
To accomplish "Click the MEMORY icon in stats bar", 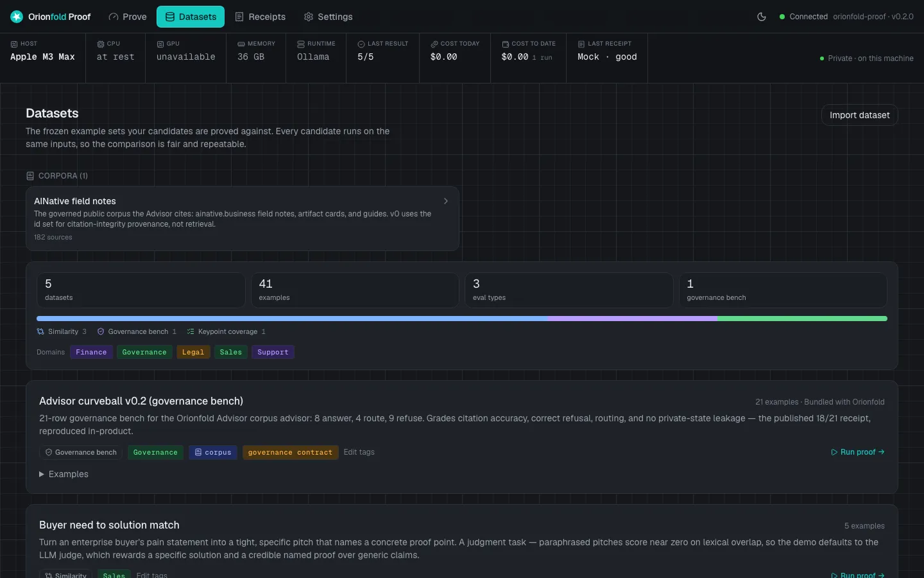I will 241,44.
